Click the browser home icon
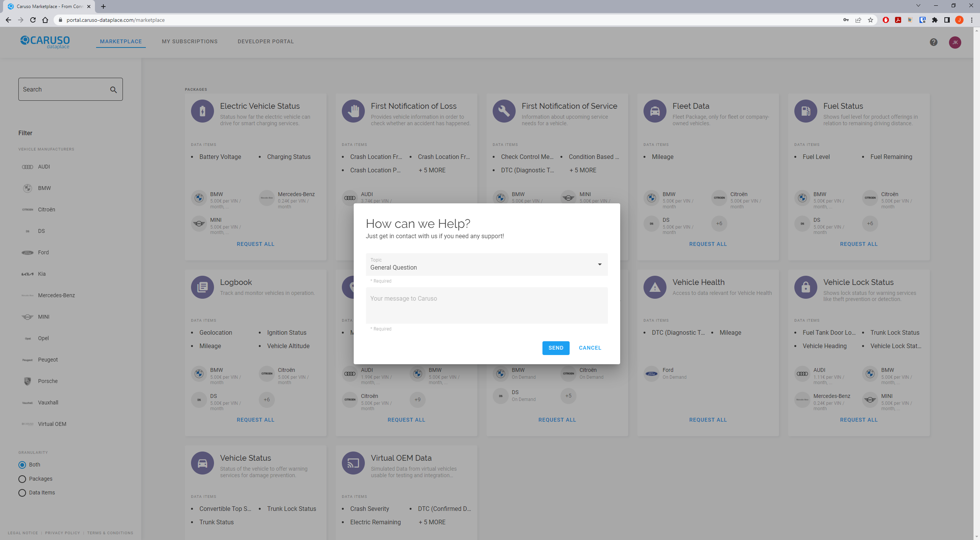The image size is (980, 540). pyautogui.click(x=45, y=20)
